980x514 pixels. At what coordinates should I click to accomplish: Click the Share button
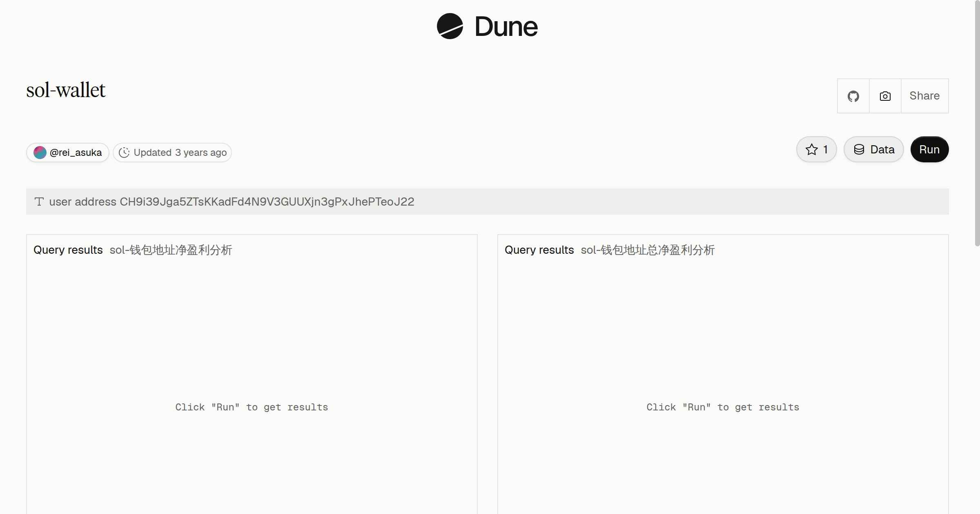tap(924, 96)
